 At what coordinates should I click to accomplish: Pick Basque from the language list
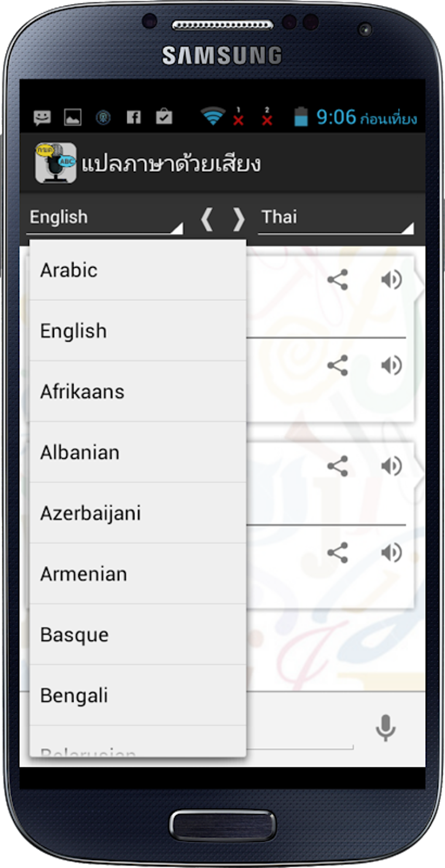(137, 635)
